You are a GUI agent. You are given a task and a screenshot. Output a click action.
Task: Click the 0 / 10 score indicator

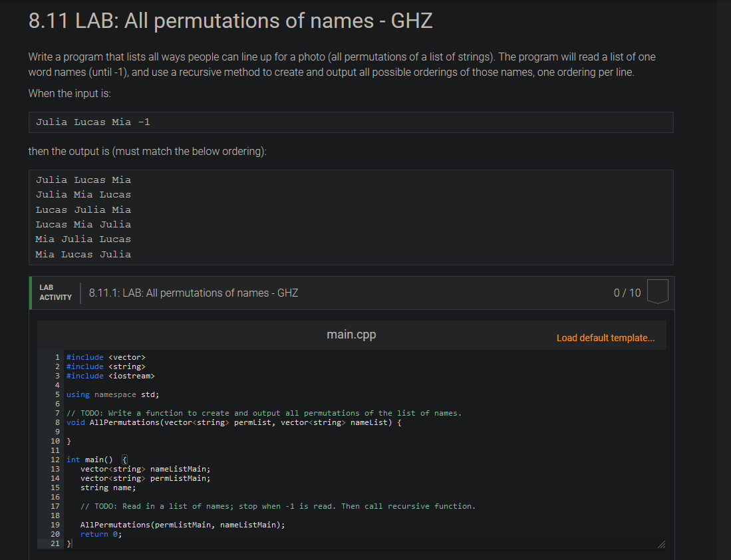tap(627, 292)
